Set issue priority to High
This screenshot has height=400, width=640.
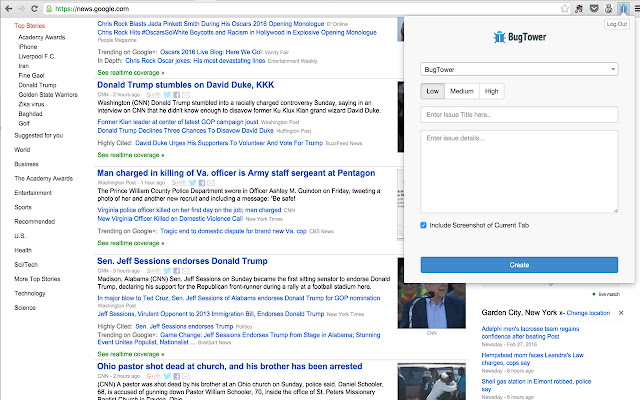[491, 91]
